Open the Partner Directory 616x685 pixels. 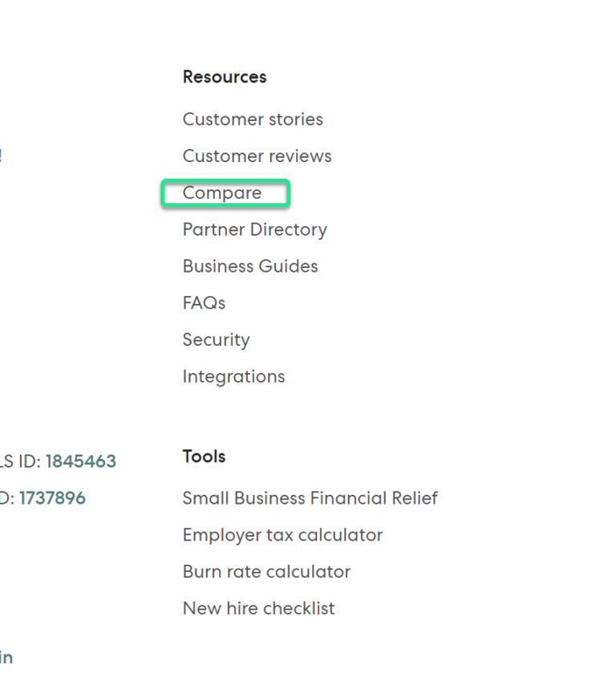[254, 230]
